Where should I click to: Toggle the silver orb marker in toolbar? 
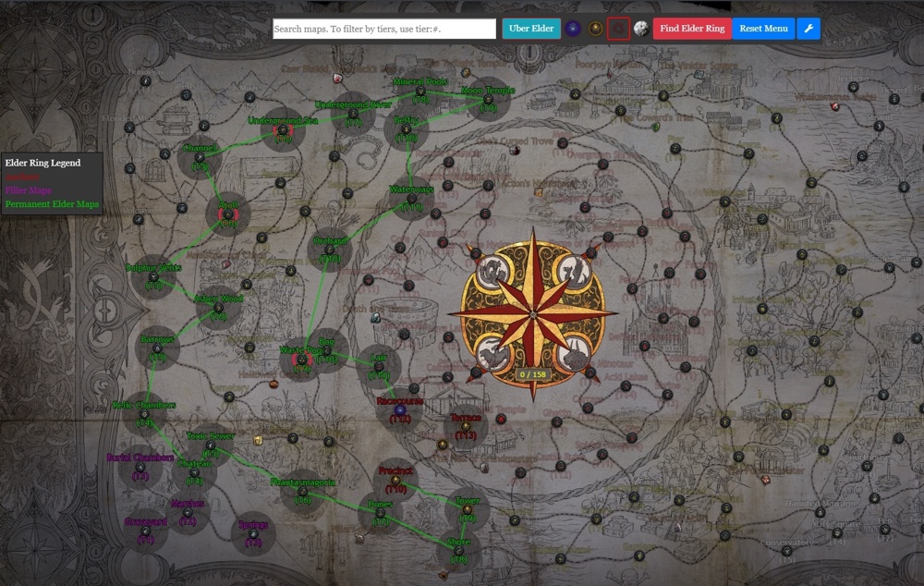click(x=641, y=29)
